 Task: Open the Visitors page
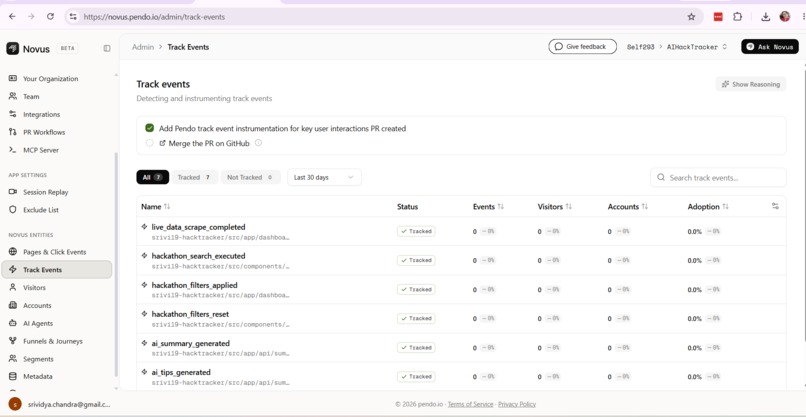pos(34,287)
